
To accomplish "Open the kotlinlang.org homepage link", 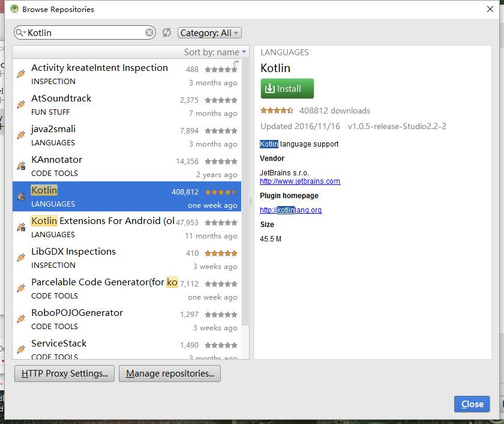I will [290, 210].
